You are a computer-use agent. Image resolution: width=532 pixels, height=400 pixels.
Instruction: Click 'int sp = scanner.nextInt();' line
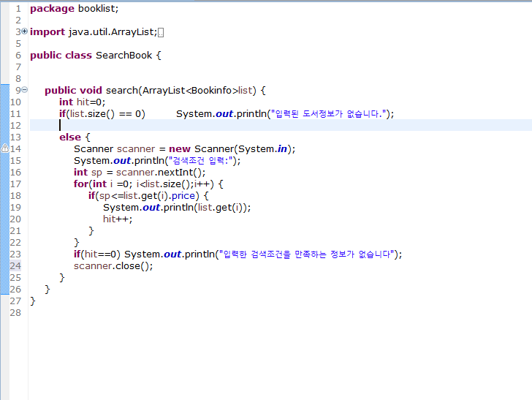click(x=140, y=172)
